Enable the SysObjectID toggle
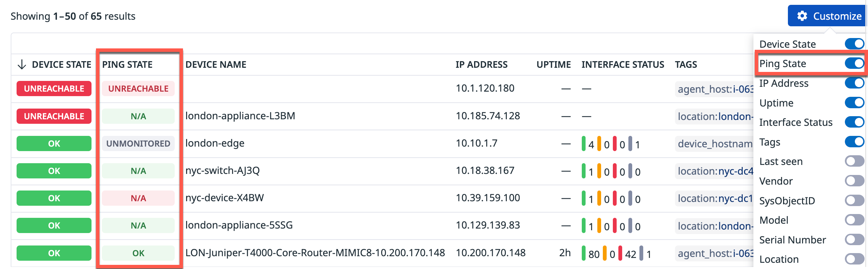 pyautogui.click(x=854, y=201)
